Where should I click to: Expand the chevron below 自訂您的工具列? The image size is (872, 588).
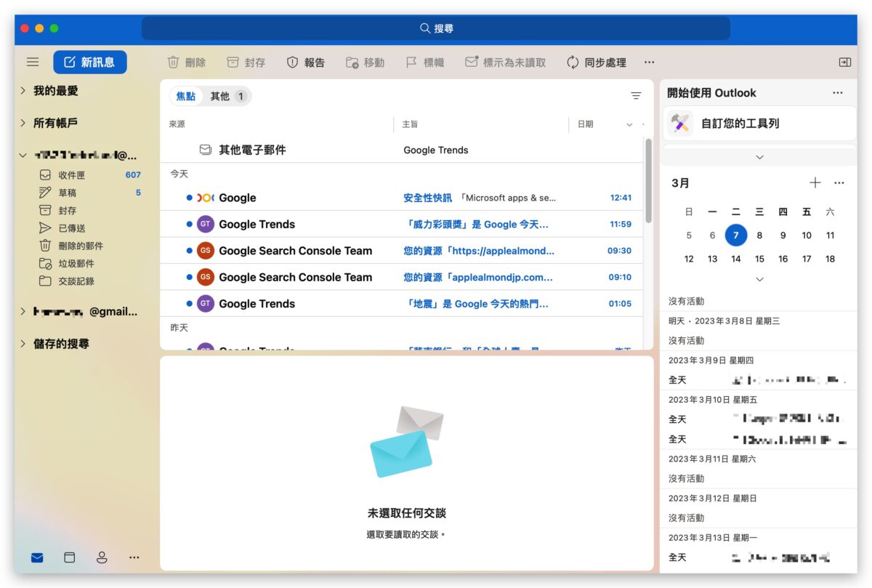pyautogui.click(x=759, y=157)
